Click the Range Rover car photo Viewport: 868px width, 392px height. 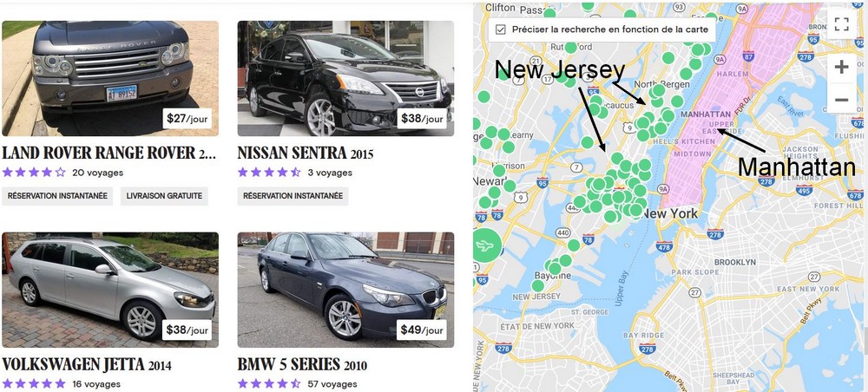tap(110, 79)
